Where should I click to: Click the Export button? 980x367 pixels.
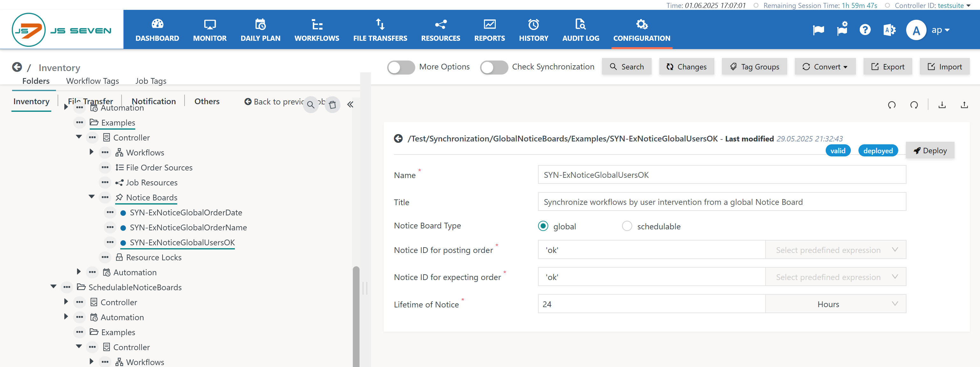pos(887,67)
